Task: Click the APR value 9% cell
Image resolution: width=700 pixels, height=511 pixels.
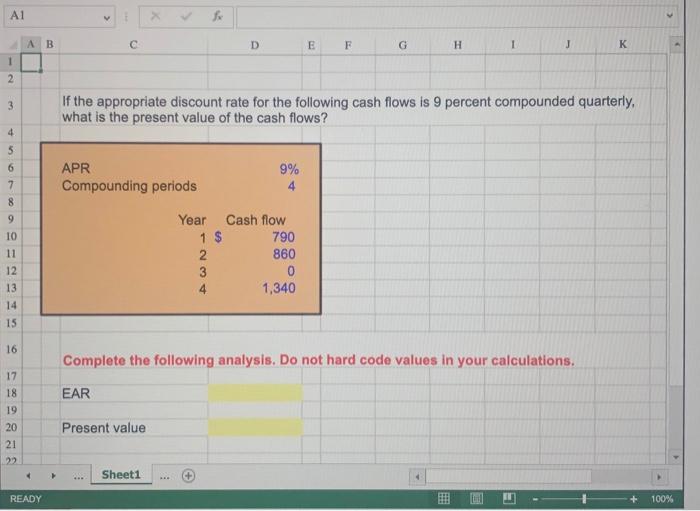Action: (x=289, y=169)
